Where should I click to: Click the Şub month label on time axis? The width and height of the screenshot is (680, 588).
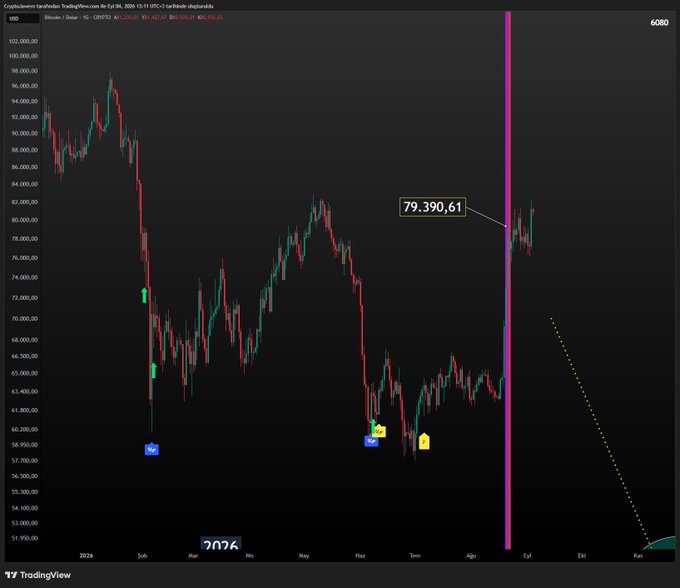pos(143,555)
